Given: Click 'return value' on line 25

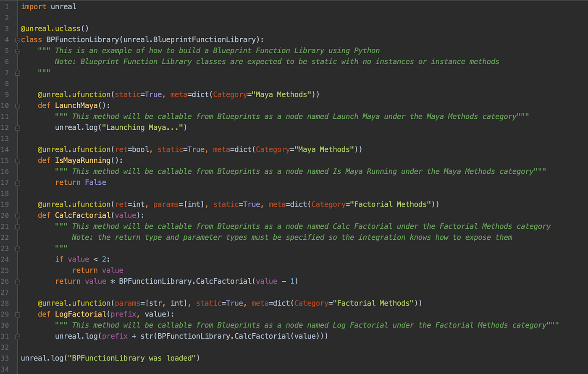Looking at the screenshot, I should (98, 270).
